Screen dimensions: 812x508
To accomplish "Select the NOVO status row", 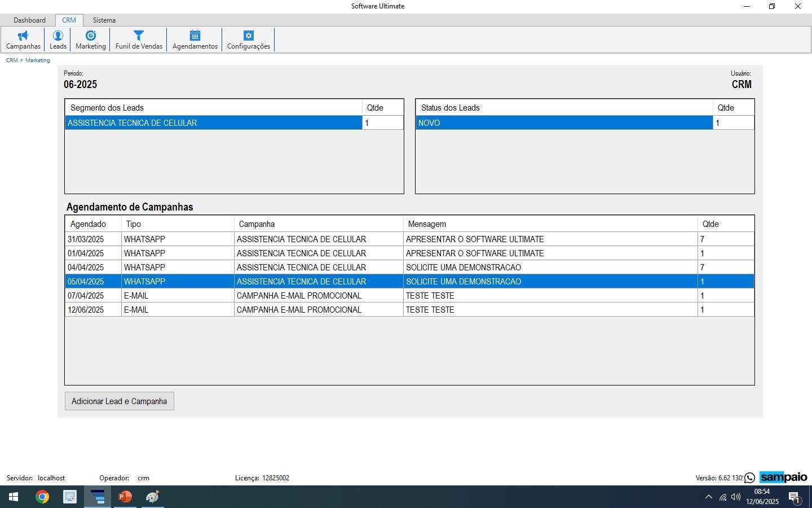I will click(x=585, y=123).
